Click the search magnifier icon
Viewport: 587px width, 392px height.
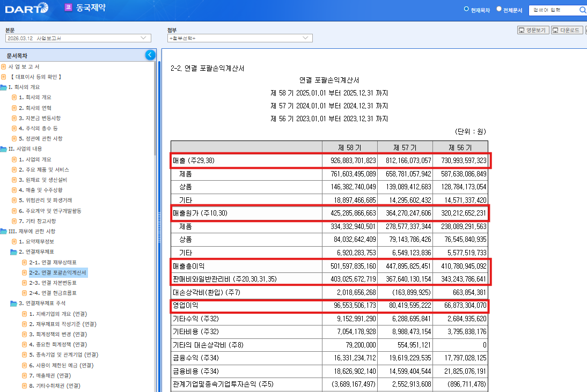pos(583,10)
